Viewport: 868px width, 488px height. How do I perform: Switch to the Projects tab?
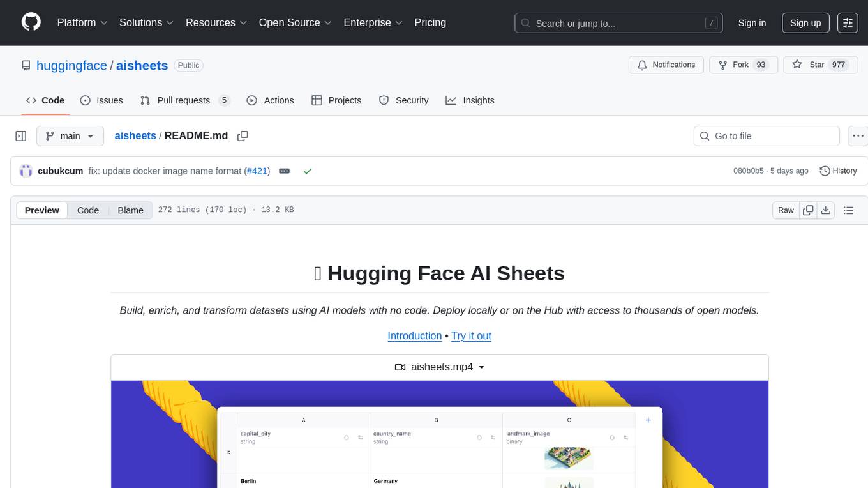click(x=336, y=100)
